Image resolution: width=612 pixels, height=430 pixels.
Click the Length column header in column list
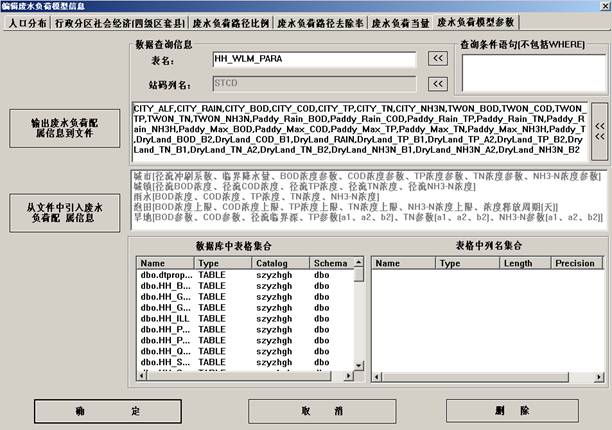point(518,262)
